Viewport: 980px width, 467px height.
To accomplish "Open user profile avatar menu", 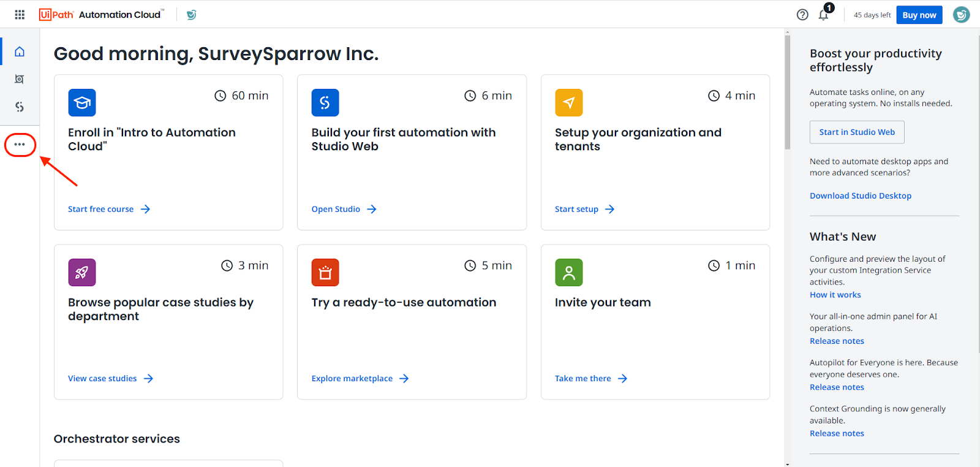I will click(961, 15).
